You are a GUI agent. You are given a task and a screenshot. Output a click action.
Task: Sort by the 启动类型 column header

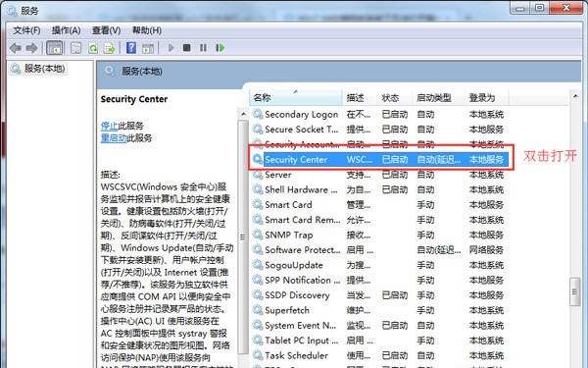pyautogui.click(x=438, y=97)
